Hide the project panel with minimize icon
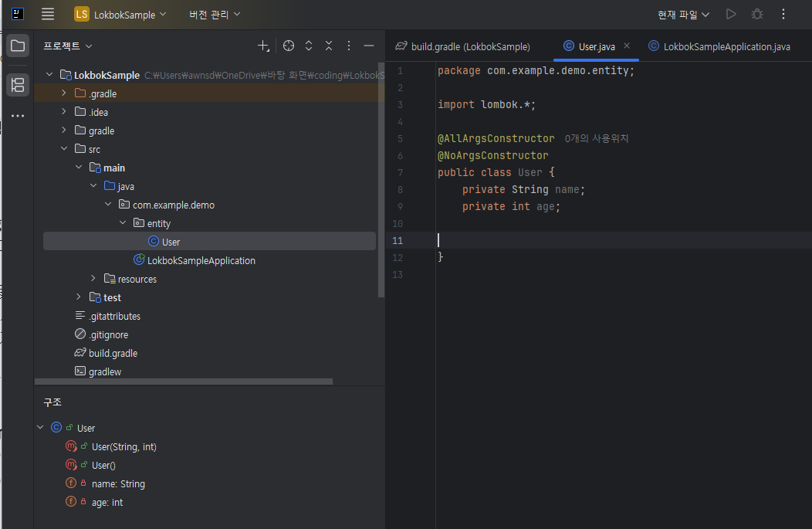 tap(369, 46)
